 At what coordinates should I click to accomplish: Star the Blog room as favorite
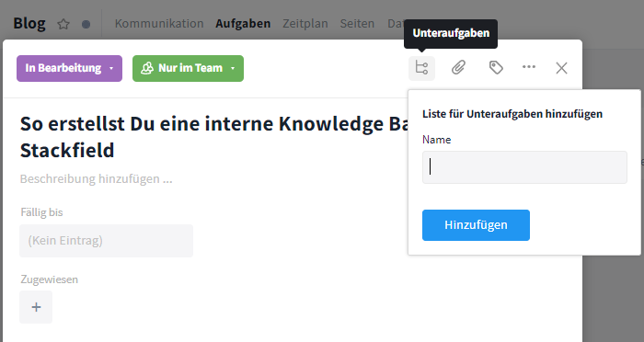click(x=63, y=24)
